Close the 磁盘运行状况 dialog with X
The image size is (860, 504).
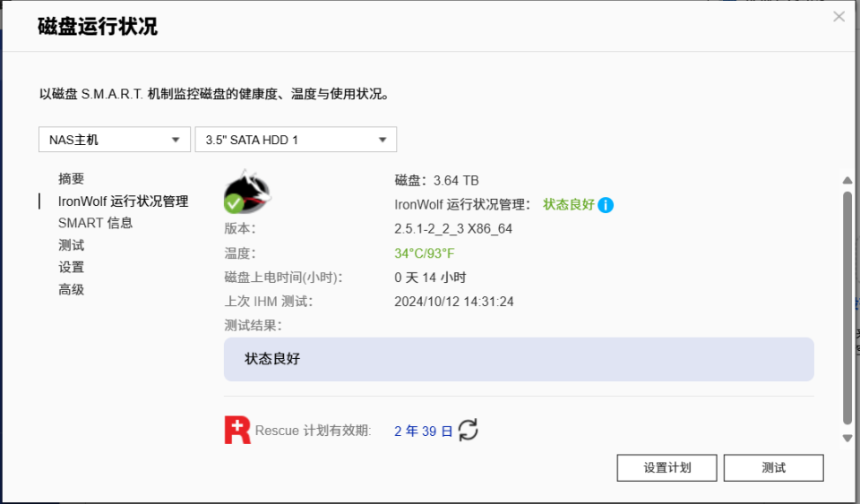click(x=838, y=16)
